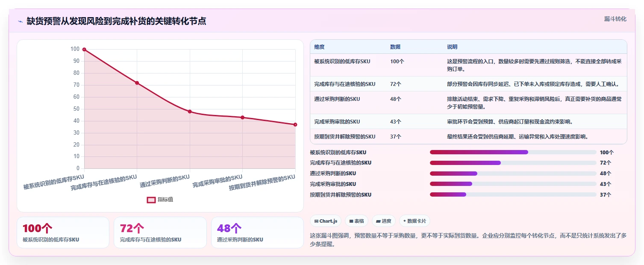
Task: Open the purple 48个 stat card
Action: click(257, 233)
